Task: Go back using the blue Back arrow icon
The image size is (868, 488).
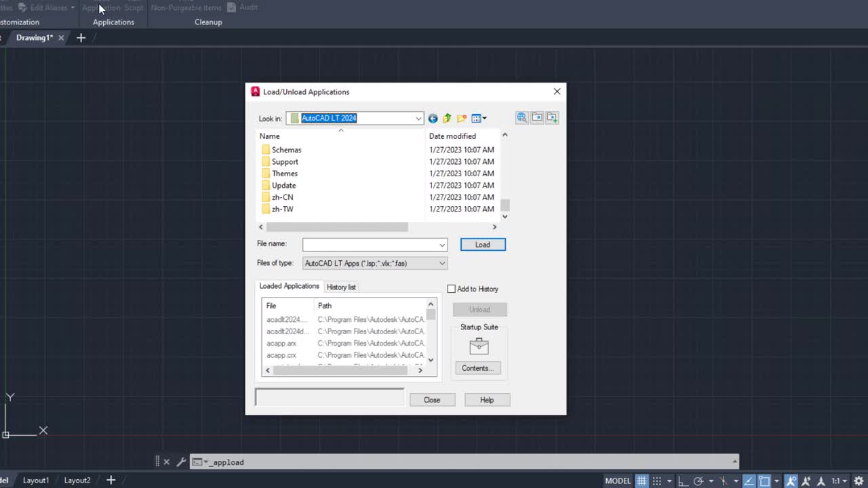Action: [x=433, y=119]
